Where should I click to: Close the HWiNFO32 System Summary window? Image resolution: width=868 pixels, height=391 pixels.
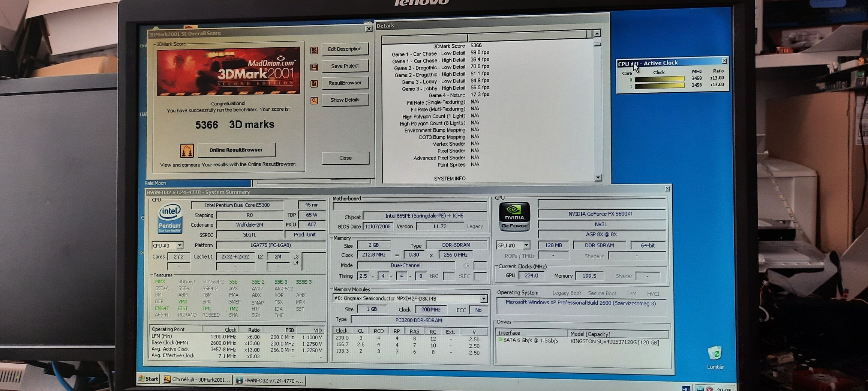click(x=667, y=189)
